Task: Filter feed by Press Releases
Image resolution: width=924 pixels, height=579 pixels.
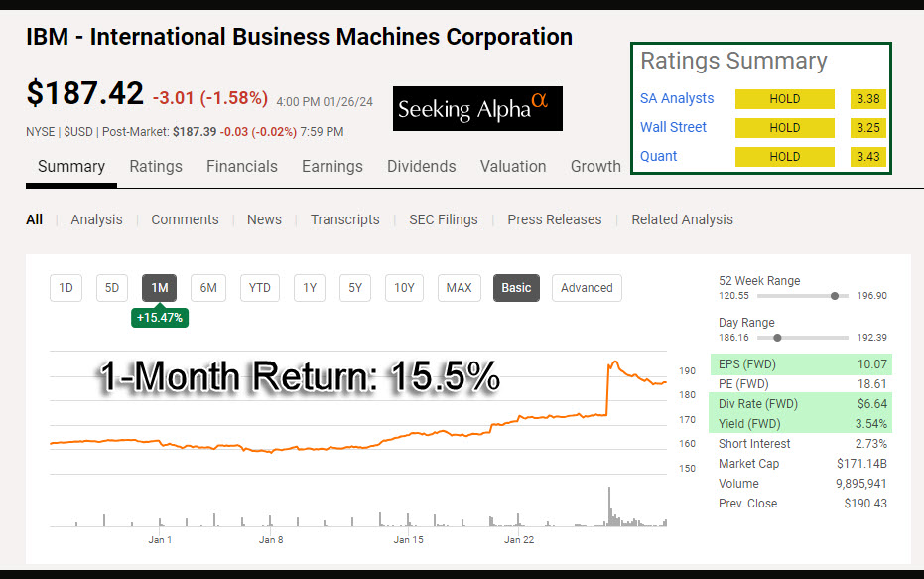Action: 555,219
